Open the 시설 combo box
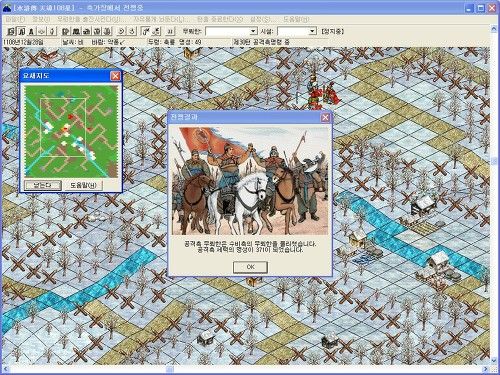Viewport: 500px width, 375px height. click(x=297, y=31)
